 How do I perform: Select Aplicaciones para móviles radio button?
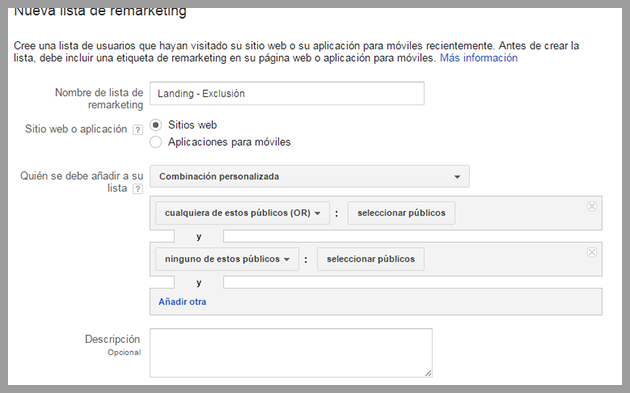156,142
